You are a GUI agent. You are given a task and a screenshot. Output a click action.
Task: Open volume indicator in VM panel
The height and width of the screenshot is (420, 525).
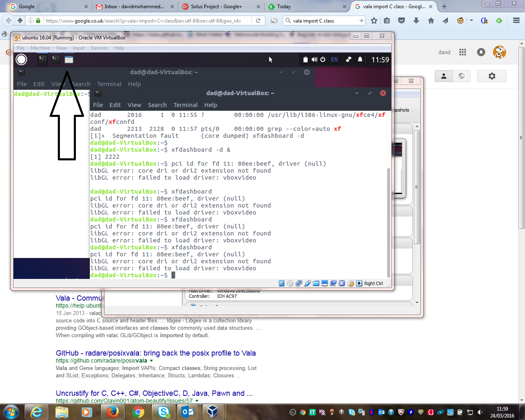(314, 59)
